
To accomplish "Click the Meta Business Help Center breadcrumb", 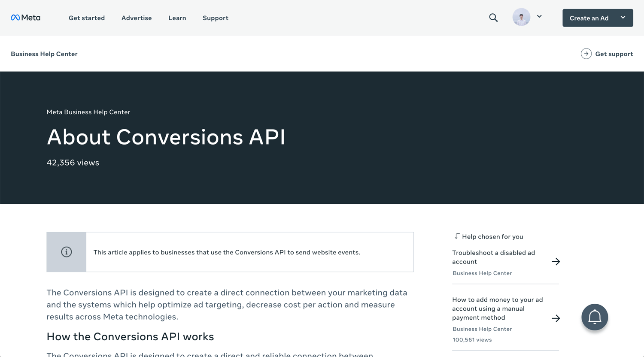I will click(88, 112).
